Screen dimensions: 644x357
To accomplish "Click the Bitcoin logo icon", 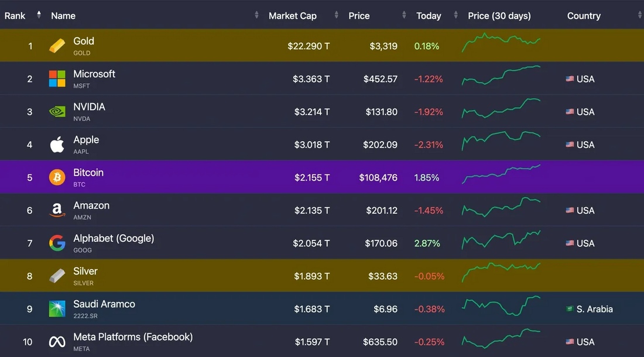I will click(57, 177).
